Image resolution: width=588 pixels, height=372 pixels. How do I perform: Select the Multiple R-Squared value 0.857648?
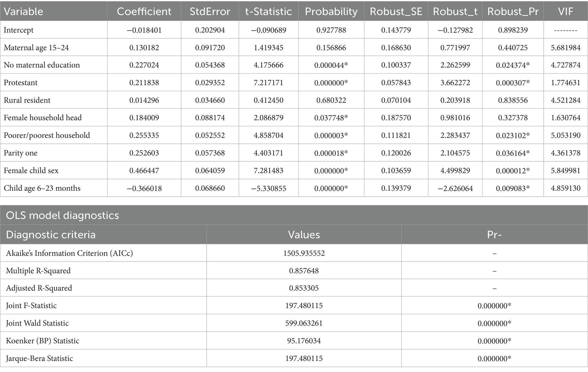click(304, 271)
